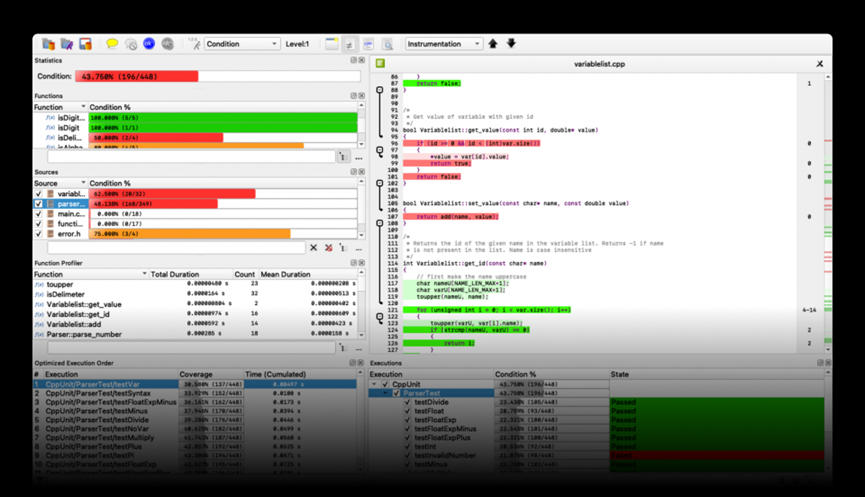The image size is (865, 497).
Task: Collapse code fold marker at line 122
Action: point(380,317)
